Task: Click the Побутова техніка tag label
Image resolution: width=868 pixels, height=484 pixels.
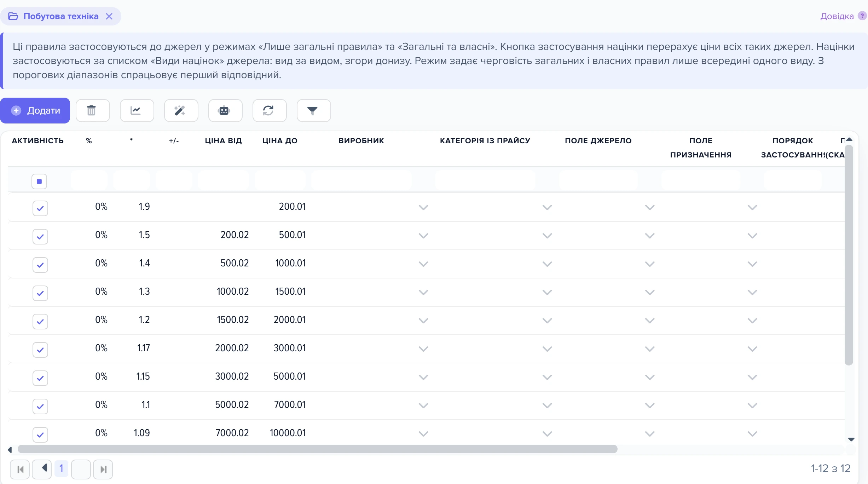Action: (61, 16)
